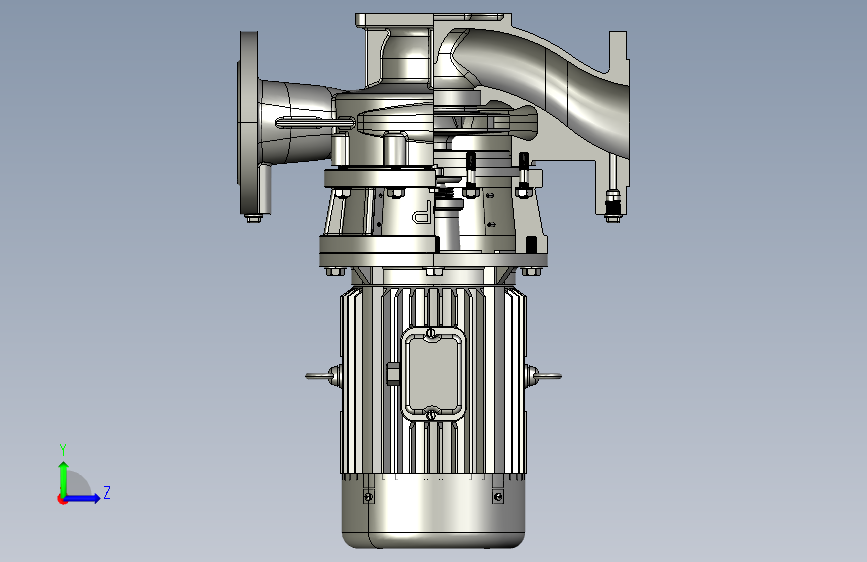867x562 pixels.
Task: Select the bottom screw on the terminal box
Action: tap(431, 414)
